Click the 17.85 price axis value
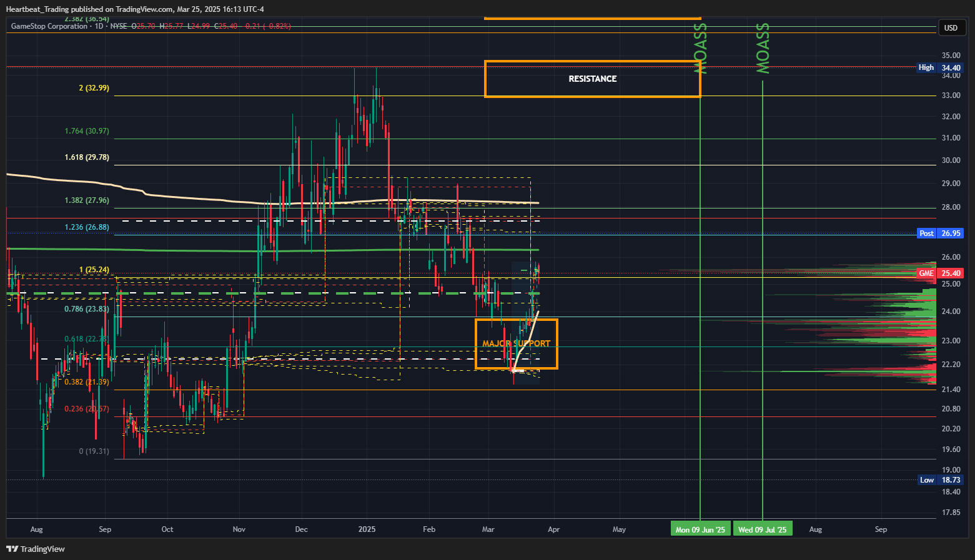This screenshot has height=560, width=975. click(951, 513)
